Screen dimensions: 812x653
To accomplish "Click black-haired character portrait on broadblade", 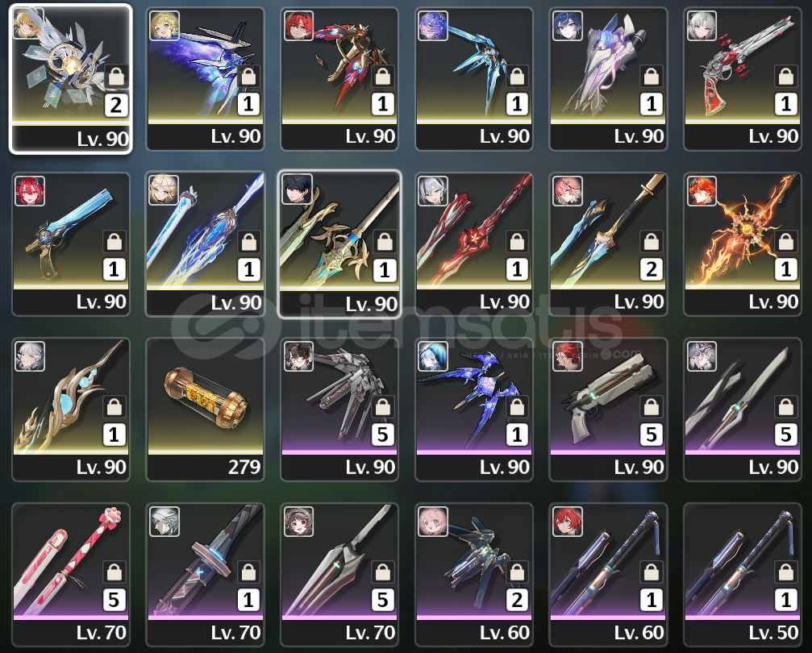I will click(x=298, y=189).
